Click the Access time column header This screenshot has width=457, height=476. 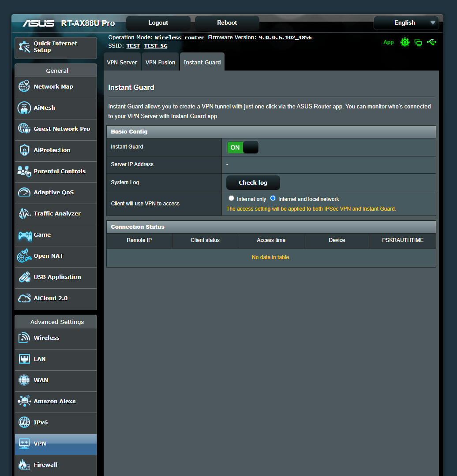pos(271,240)
